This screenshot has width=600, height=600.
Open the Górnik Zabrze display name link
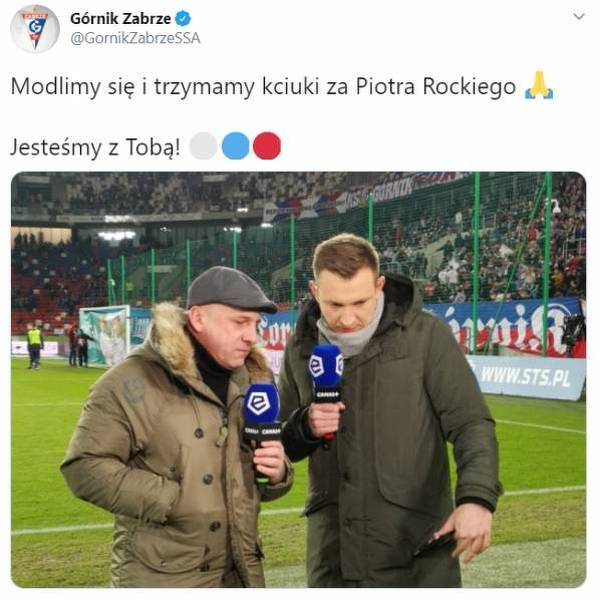(x=121, y=18)
